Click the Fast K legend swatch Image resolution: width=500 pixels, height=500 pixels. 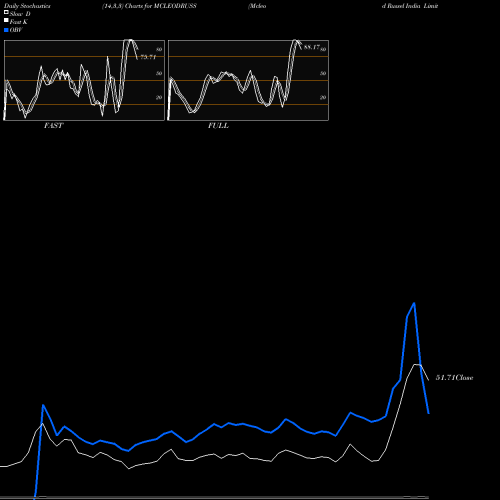pos(6,21)
